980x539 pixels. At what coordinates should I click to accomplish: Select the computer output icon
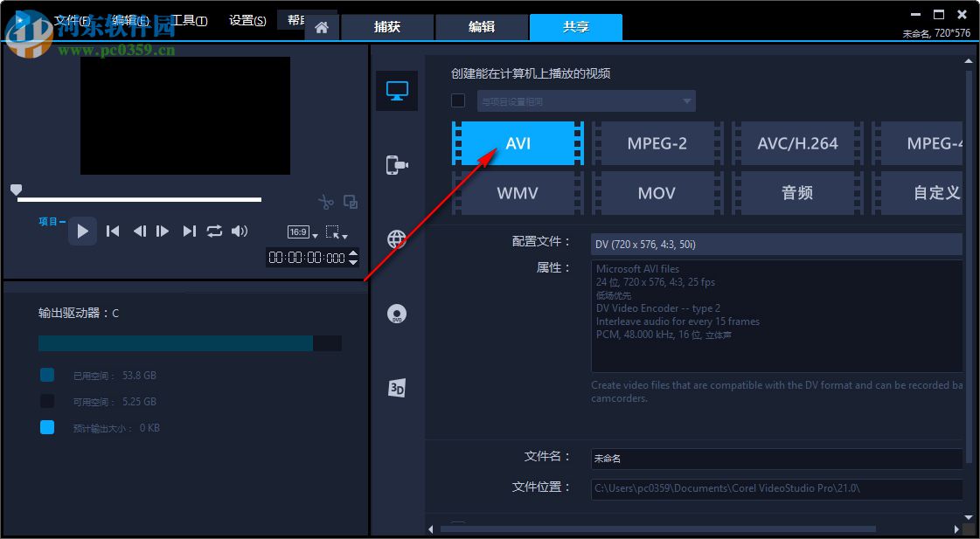(x=396, y=90)
